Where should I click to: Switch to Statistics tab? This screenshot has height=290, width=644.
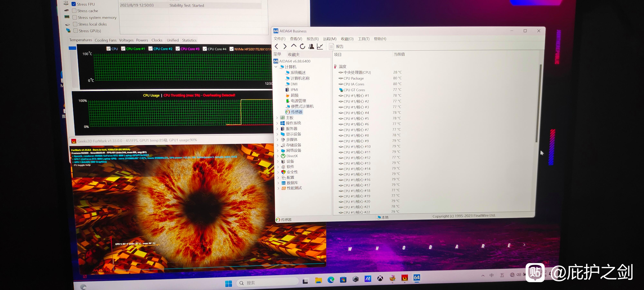(189, 40)
